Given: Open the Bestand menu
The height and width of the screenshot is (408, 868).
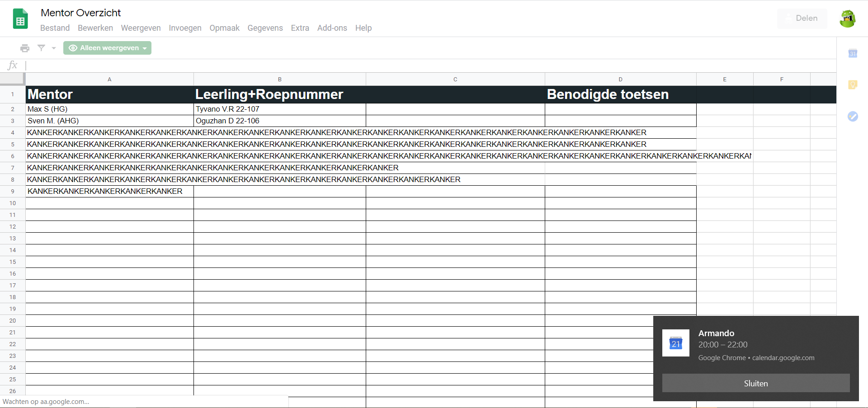Looking at the screenshot, I should pos(55,28).
